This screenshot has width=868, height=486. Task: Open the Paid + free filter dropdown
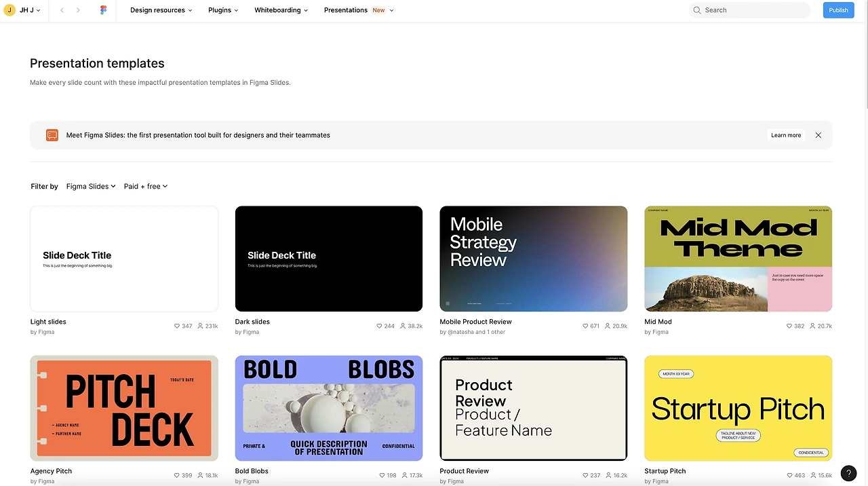146,186
